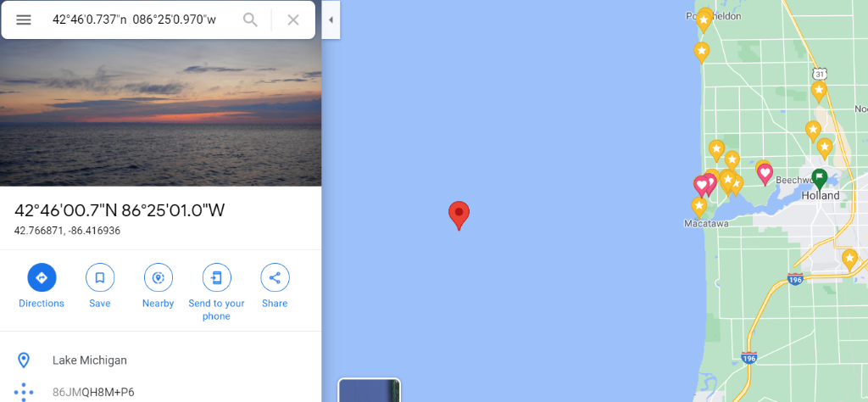Click the magnifying glass search icon
The height and width of the screenshot is (402, 868).
[250, 20]
